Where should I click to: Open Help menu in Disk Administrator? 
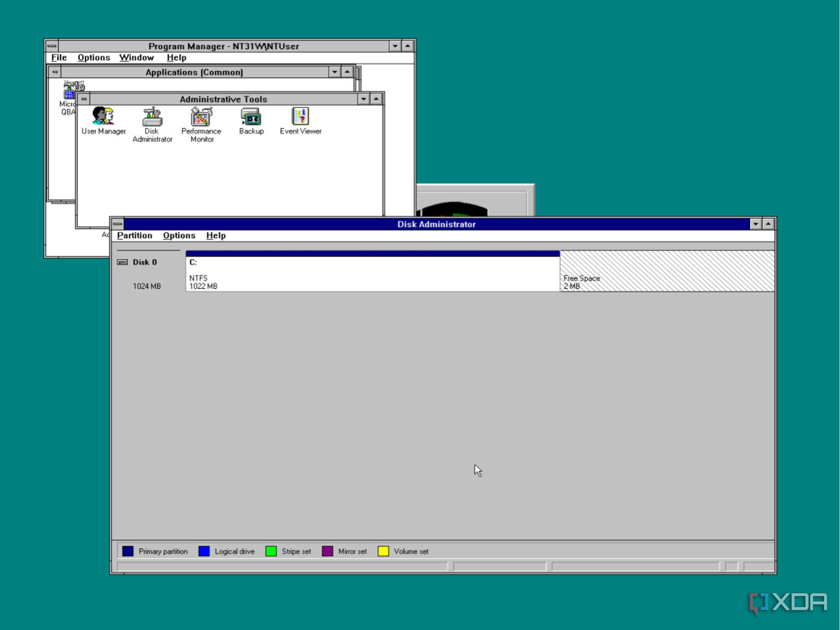click(216, 235)
